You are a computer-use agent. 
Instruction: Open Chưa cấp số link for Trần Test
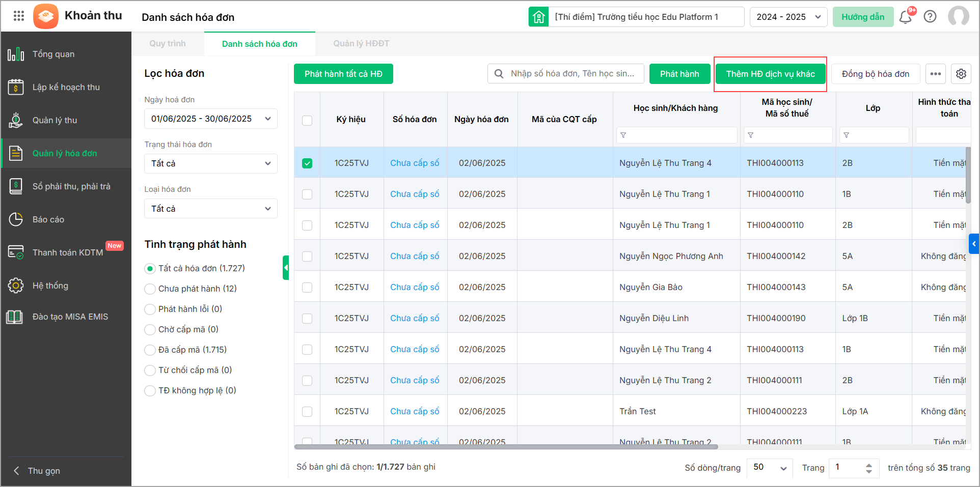coord(415,411)
